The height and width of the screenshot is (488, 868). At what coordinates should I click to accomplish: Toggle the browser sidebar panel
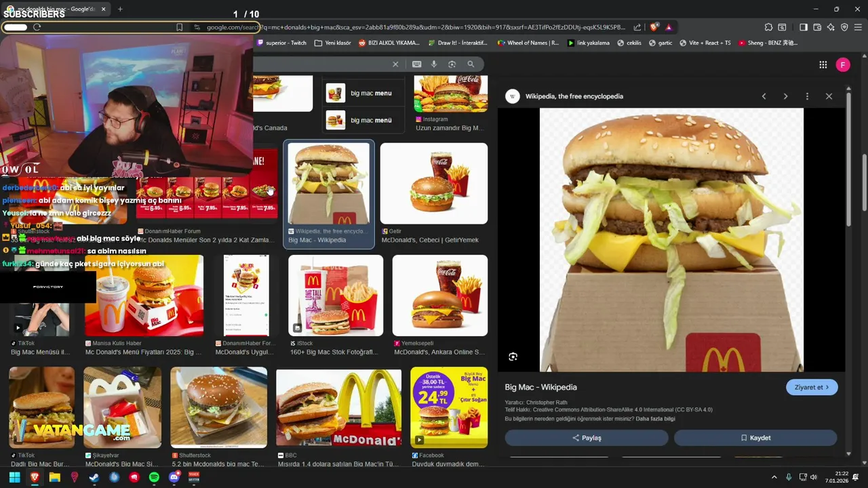coord(804,27)
